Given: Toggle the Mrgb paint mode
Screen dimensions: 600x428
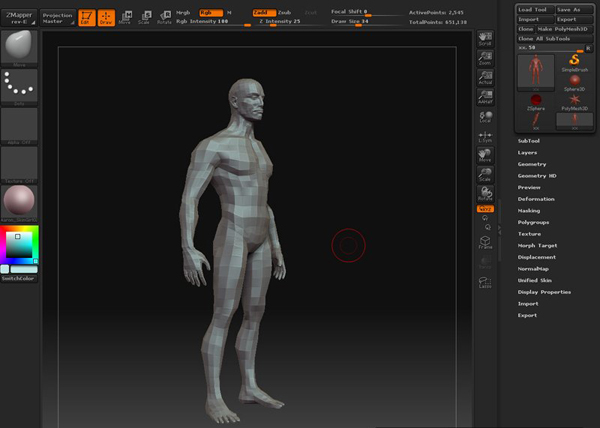Looking at the screenshot, I should click(183, 13).
